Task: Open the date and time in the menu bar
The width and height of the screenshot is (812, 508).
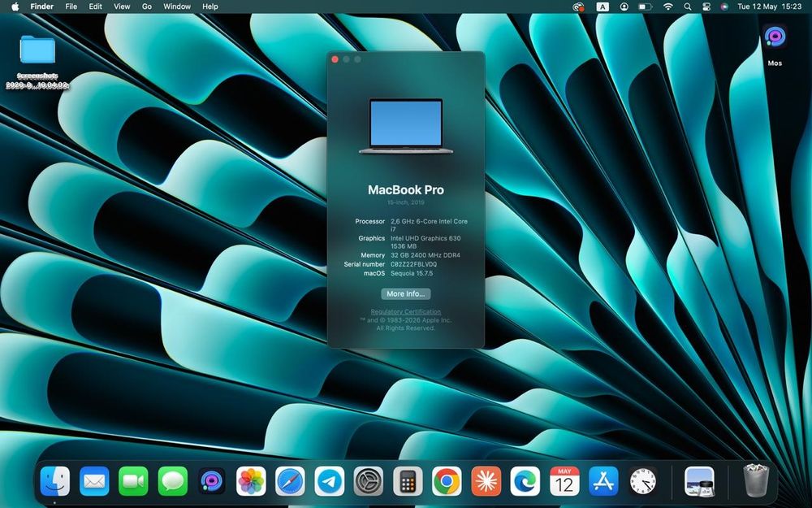Action: (770, 7)
